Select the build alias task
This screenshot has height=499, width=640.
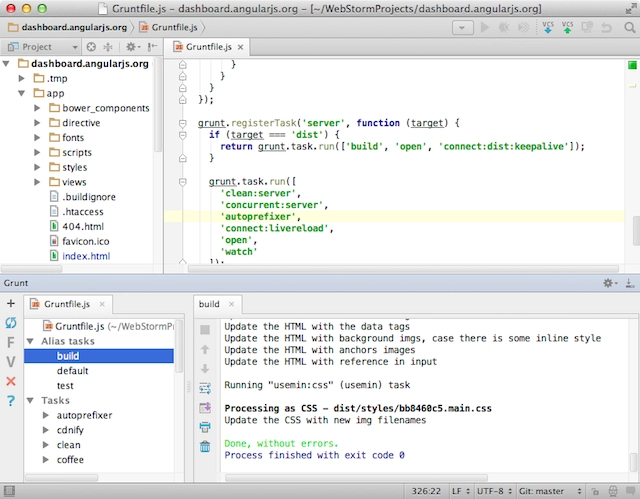pyautogui.click(x=99, y=356)
